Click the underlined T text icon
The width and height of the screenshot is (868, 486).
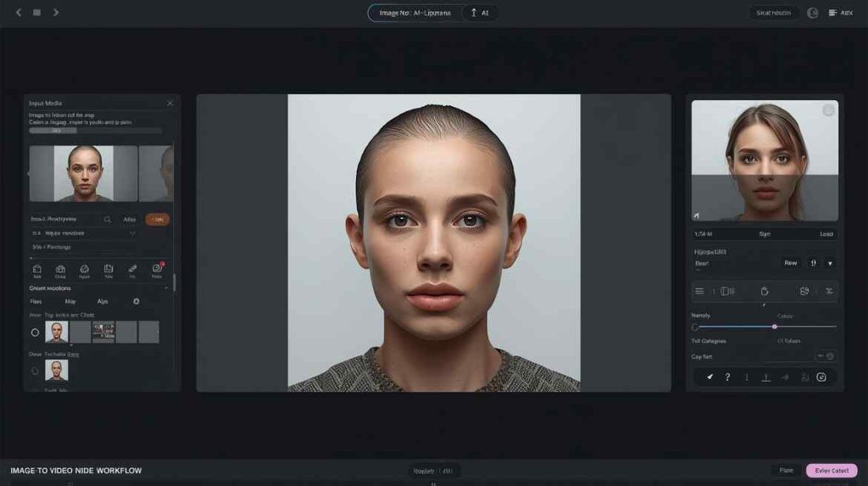[765, 377]
